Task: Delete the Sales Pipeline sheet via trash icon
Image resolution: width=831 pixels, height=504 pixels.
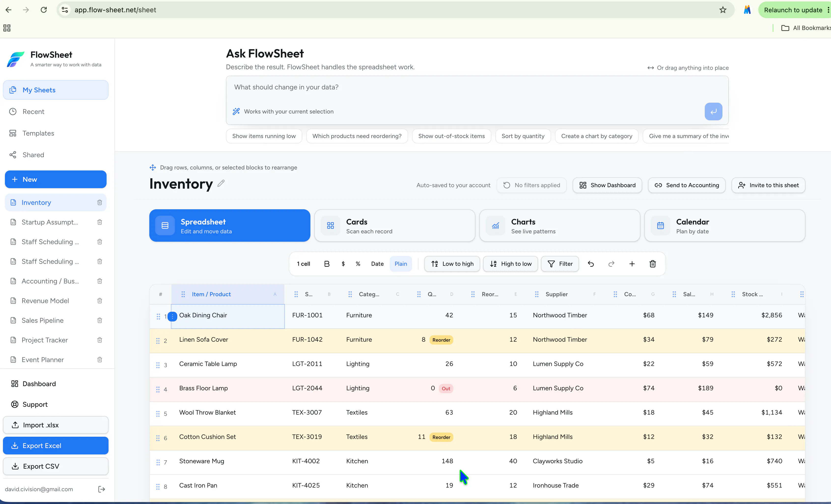Action: (99, 320)
